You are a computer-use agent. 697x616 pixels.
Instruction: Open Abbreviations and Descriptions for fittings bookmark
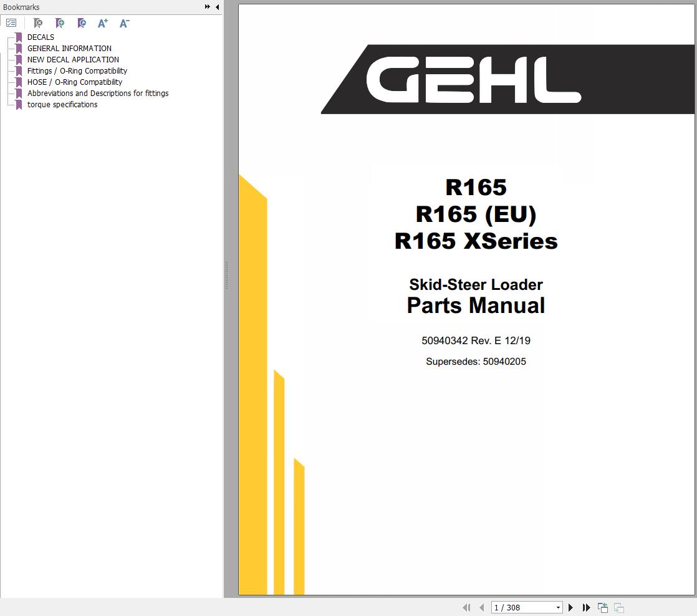tap(98, 94)
